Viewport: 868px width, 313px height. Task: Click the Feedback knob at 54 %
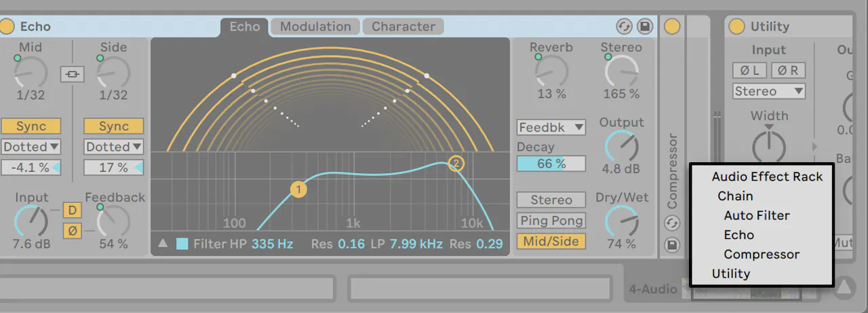point(113,221)
